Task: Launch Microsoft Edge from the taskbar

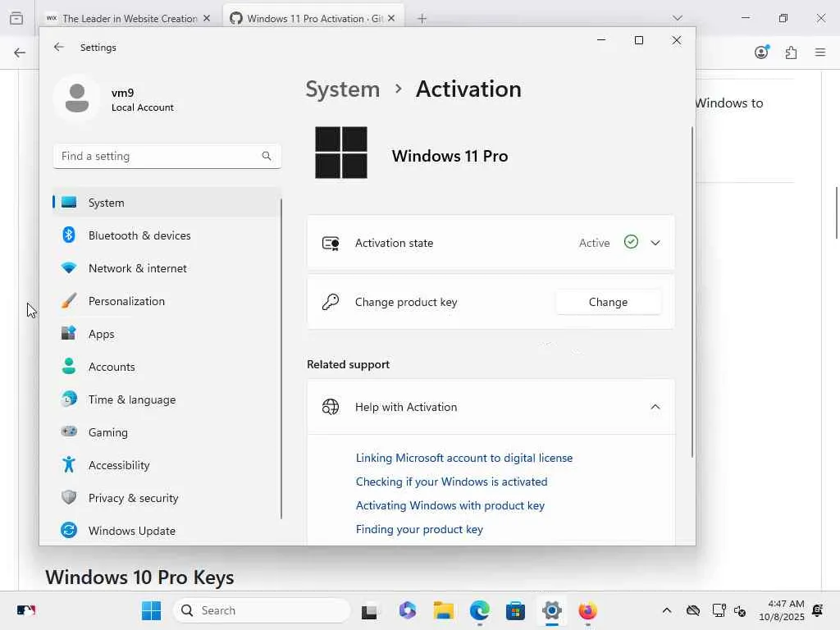Action: pyautogui.click(x=479, y=610)
